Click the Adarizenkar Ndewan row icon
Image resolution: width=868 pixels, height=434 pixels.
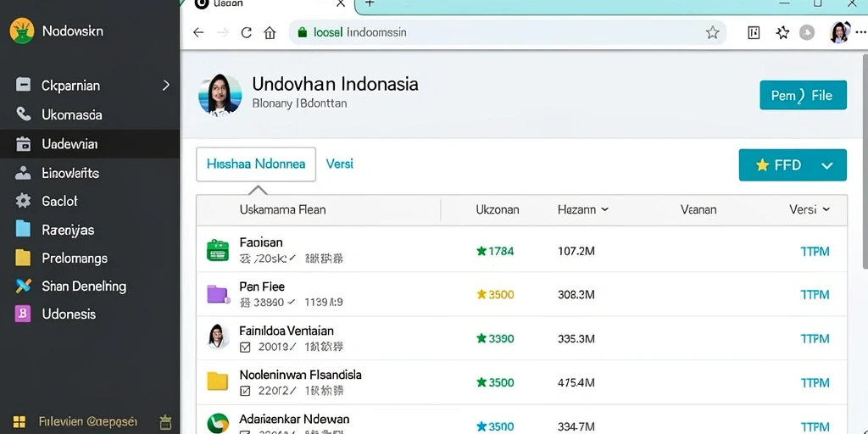tap(218, 424)
